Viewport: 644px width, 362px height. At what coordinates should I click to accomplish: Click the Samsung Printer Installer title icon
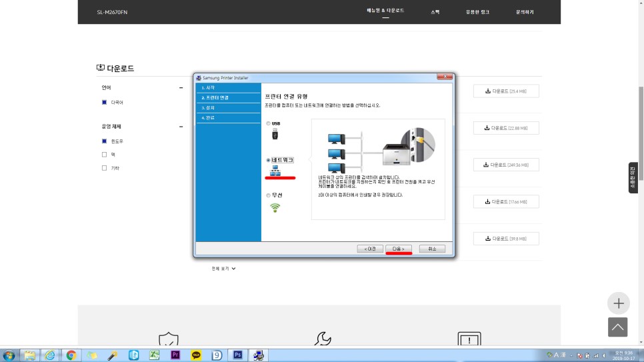pos(199,77)
